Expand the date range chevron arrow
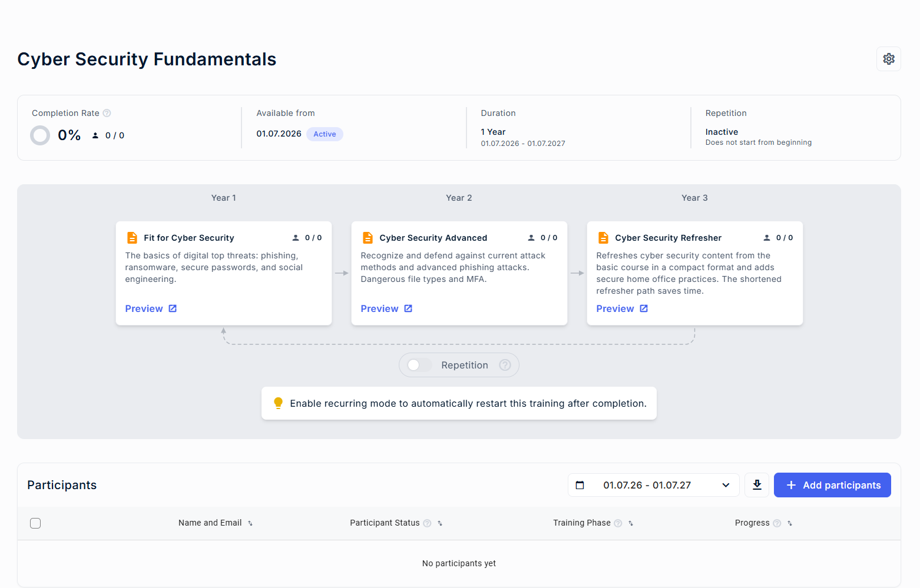920x588 pixels. pos(726,485)
